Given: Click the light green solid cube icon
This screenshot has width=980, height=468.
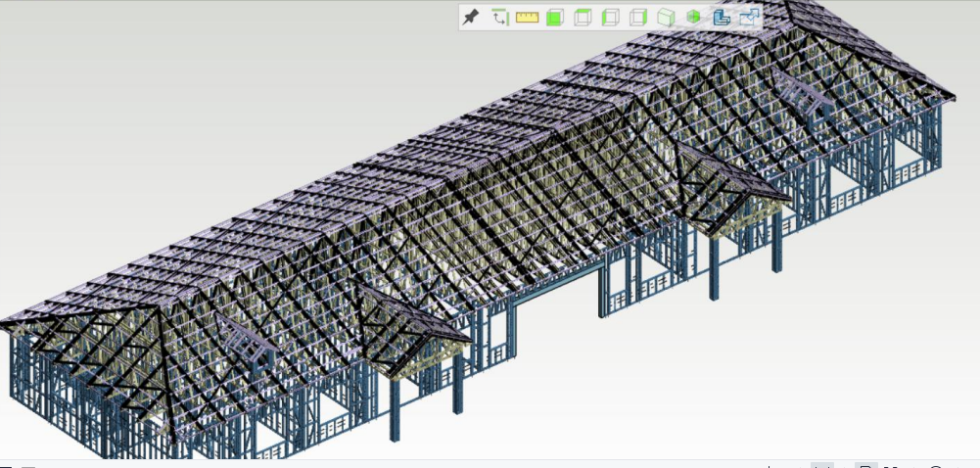Looking at the screenshot, I should pos(666,18).
